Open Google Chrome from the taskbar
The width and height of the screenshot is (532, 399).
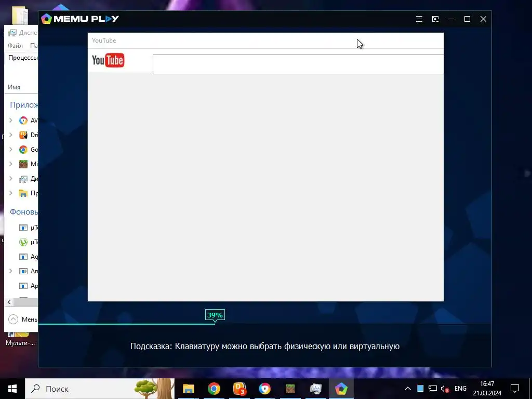[x=214, y=389]
